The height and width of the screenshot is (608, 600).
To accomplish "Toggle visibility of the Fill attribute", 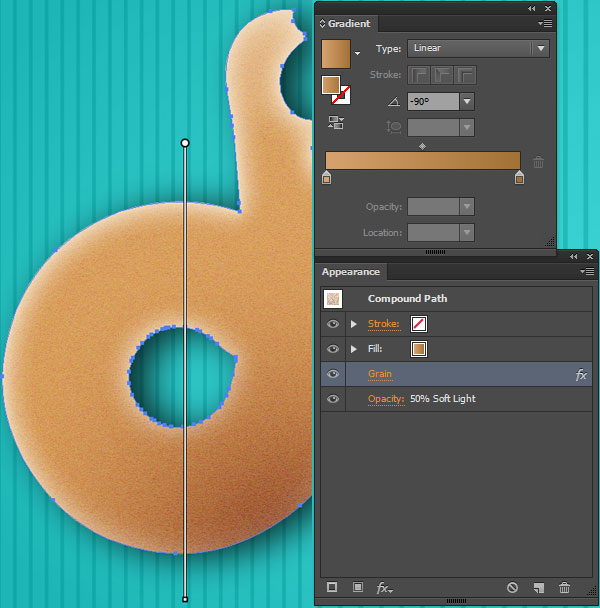I will [333, 349].
